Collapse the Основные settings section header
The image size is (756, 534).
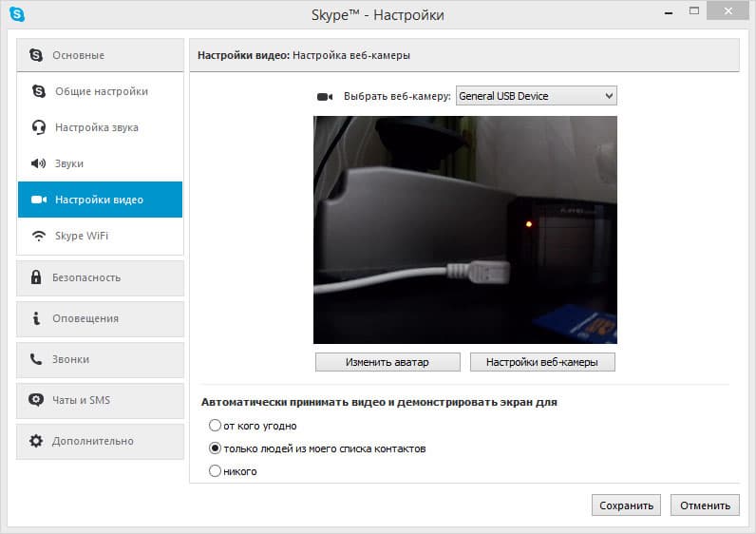click(x=101, y=55)
